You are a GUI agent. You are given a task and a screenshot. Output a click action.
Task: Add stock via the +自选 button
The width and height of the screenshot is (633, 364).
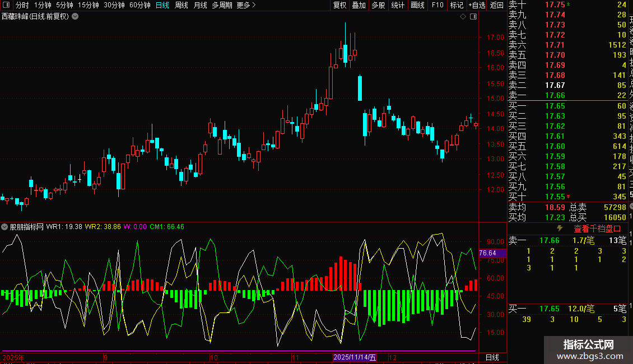[476, 5]
